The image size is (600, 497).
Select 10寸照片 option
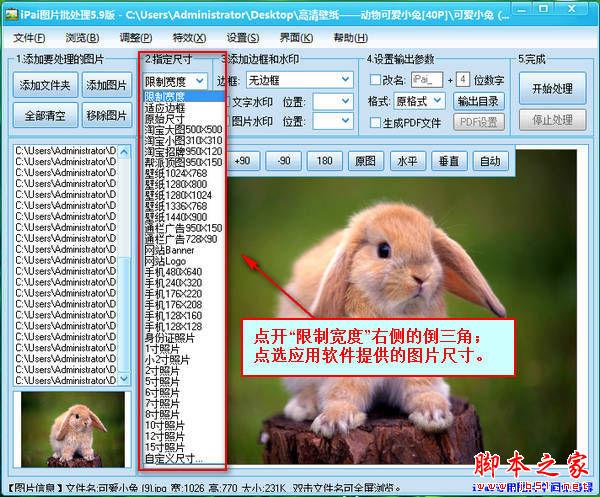click(x=183, y=425)
